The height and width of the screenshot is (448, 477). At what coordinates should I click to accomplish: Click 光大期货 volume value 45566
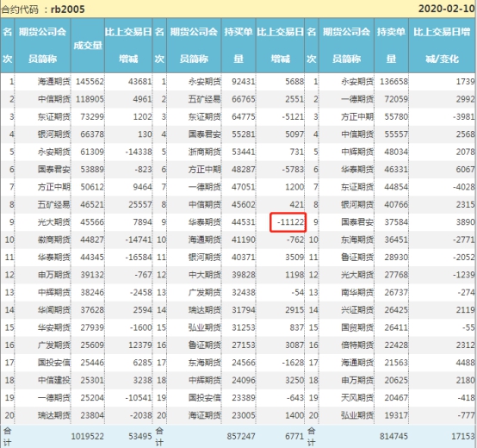92,222
